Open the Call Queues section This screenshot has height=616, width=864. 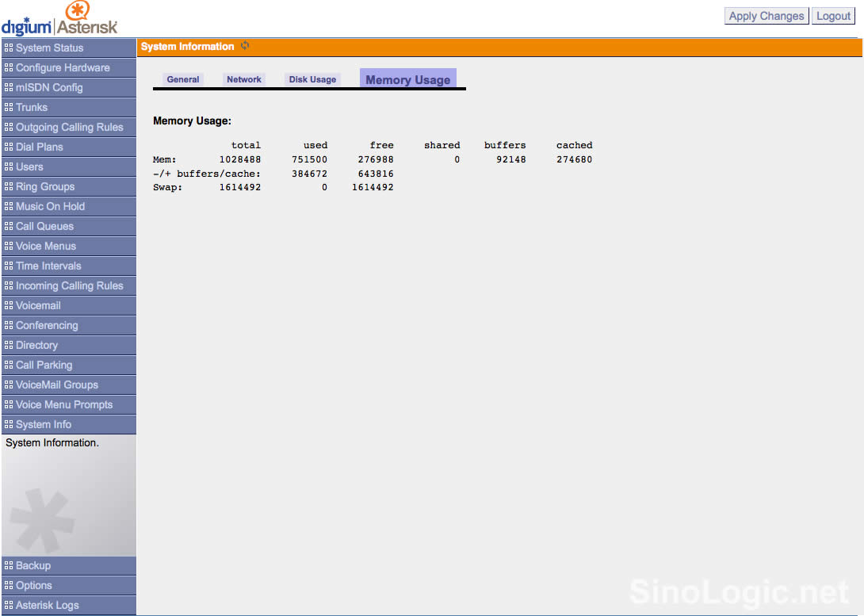click(x=44, y=226)
